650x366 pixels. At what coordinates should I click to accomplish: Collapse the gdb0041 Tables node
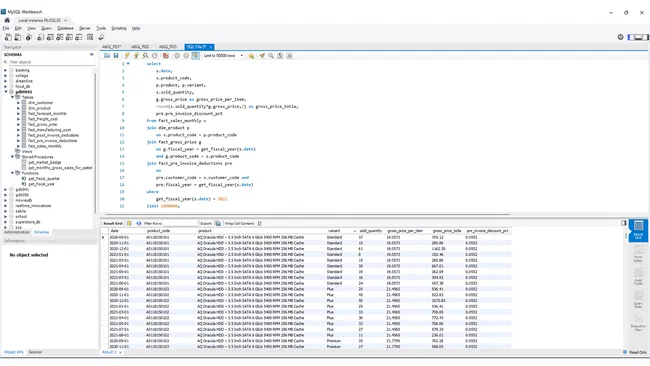click(12, 97)
